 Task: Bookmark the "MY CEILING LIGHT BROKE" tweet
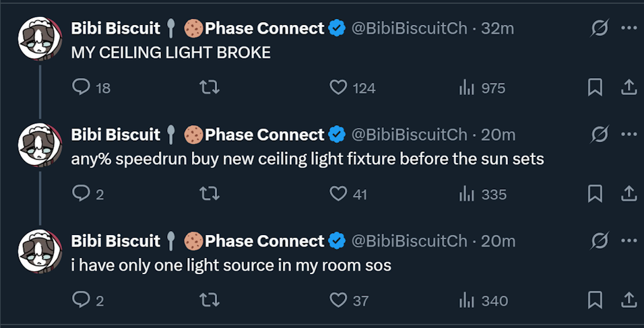click(x=595, y=88)
